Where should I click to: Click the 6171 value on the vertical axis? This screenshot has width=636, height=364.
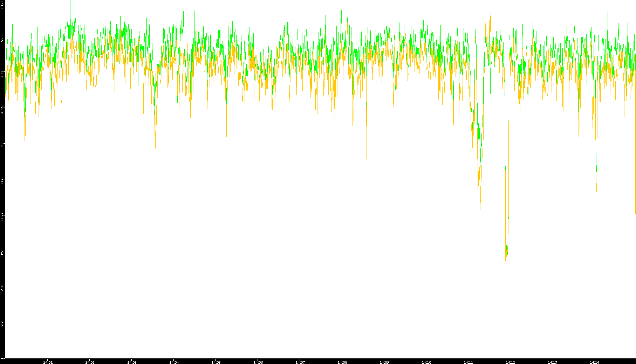coord(2,4)
